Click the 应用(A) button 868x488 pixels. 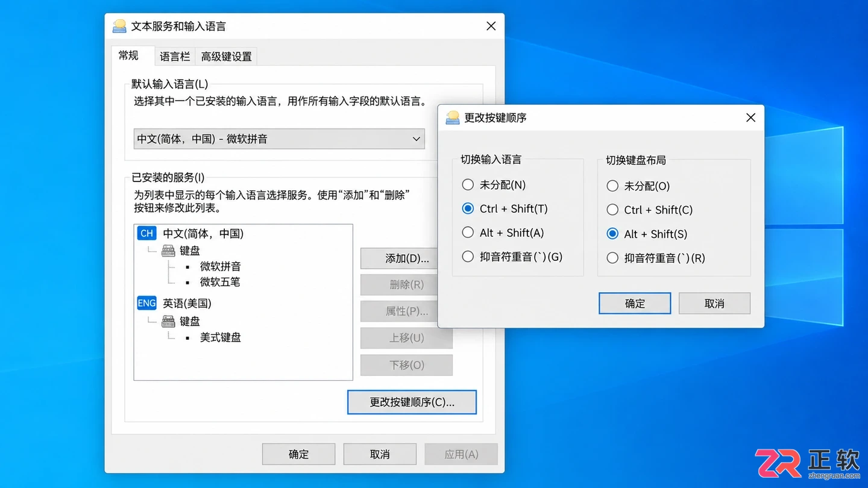461,454
